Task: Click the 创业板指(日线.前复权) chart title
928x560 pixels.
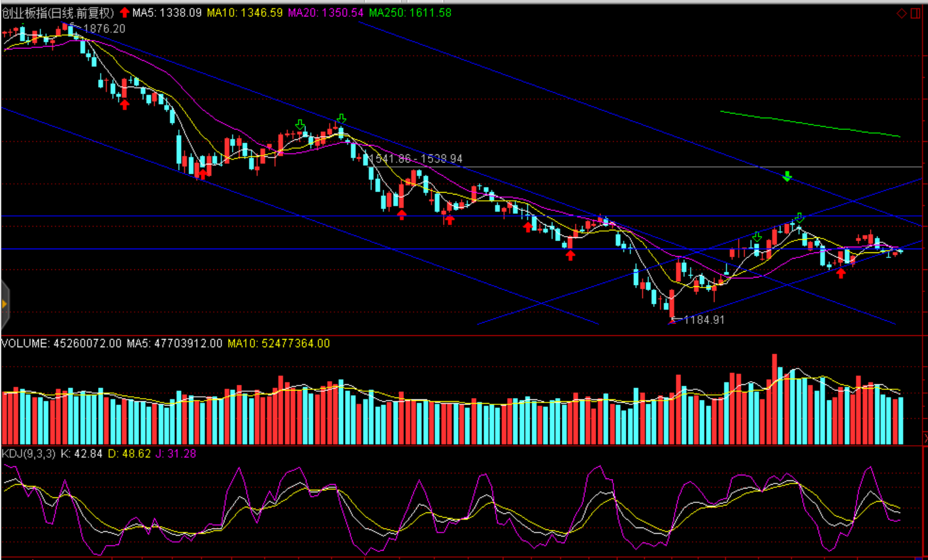Action: tap(58, 13)
